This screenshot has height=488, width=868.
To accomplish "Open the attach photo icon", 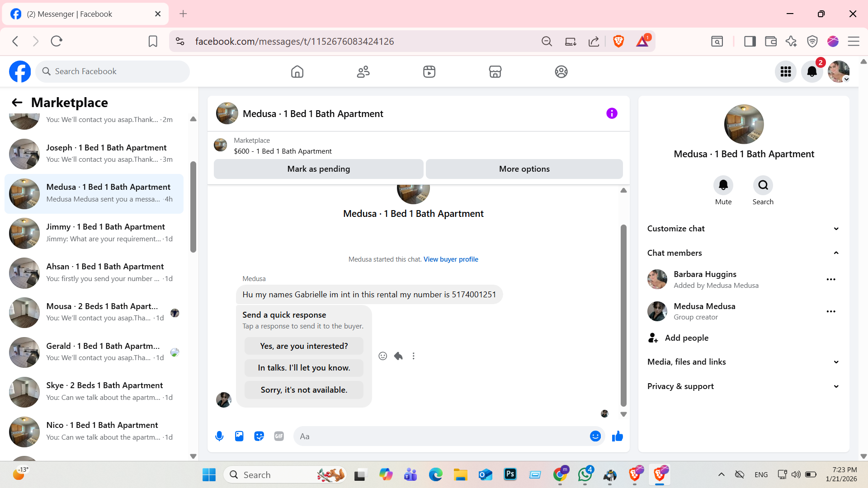I will click(x=239, y=436).
